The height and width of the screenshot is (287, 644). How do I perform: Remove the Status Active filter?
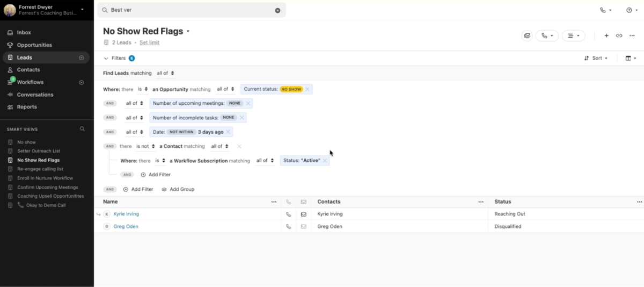325,161
